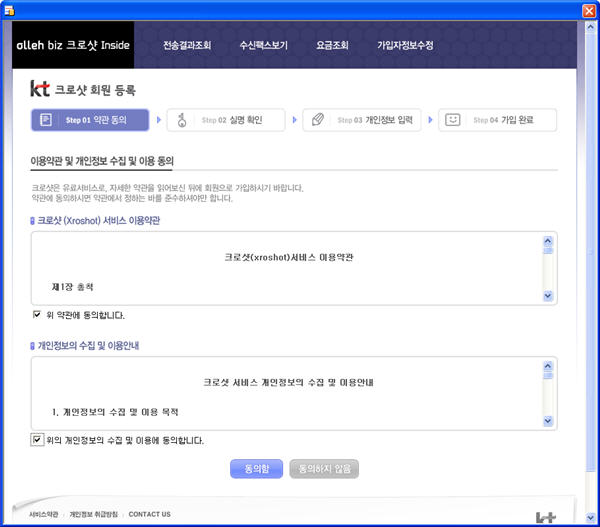The image size is (600, 527).
Task: Click the 동의하지 않음 button
Action: (324, 468)
